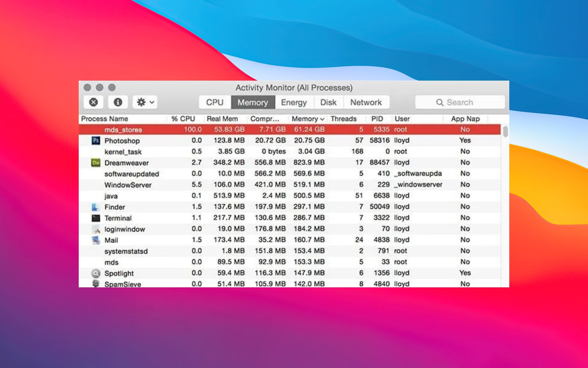The width and height of the screenshot is (588, 368).
Task: Select the Dreamweaver process name
Action: 127,163
